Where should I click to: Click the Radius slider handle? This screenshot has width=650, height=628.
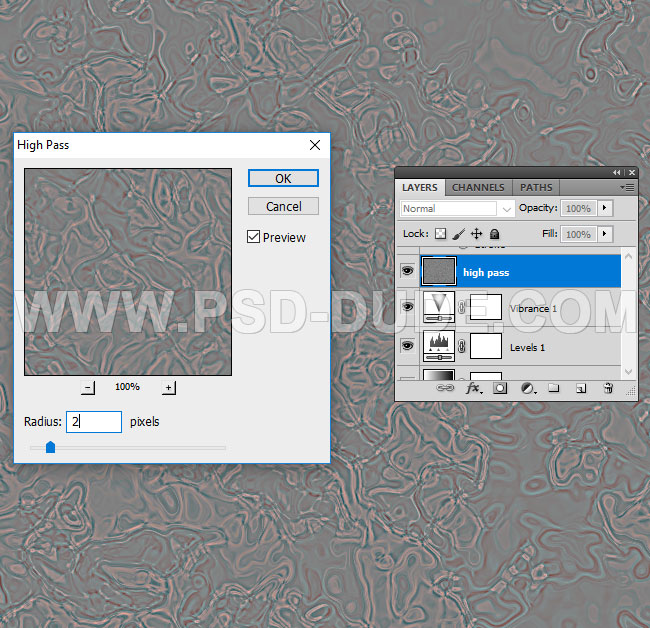[51, 447]
